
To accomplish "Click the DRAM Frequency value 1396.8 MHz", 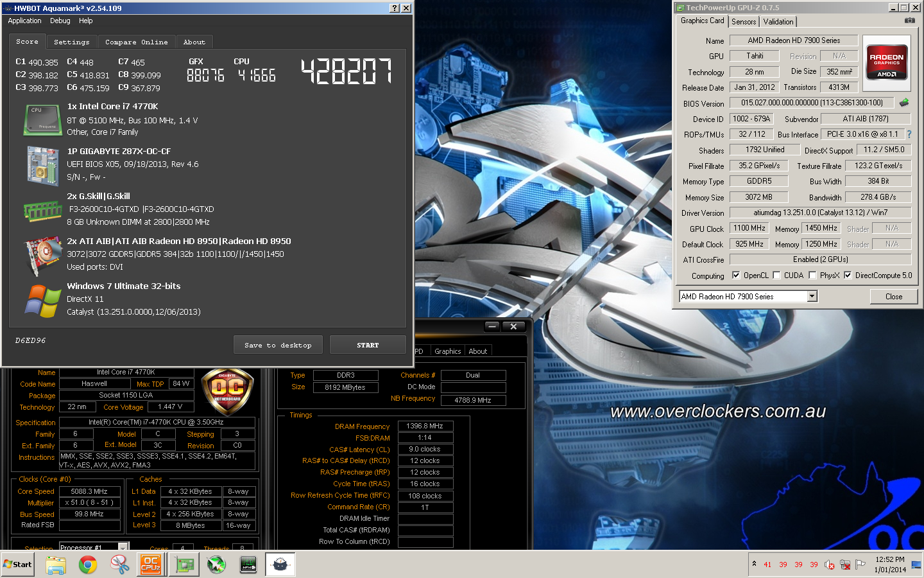I will click(x=425, y=426).
